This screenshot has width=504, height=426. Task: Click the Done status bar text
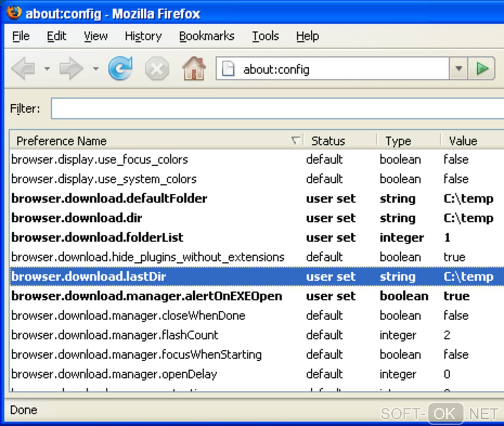point(24,410)
